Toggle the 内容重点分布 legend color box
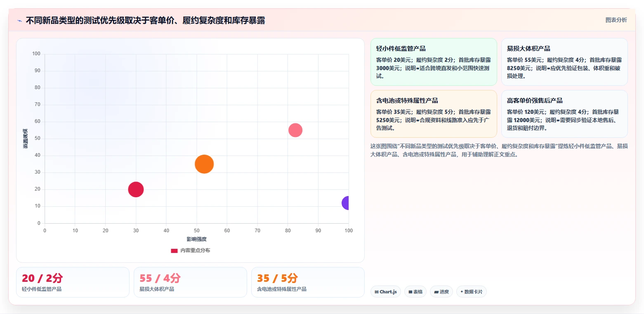Viewport: 644px width, 314px height. (x=174, y=250)
